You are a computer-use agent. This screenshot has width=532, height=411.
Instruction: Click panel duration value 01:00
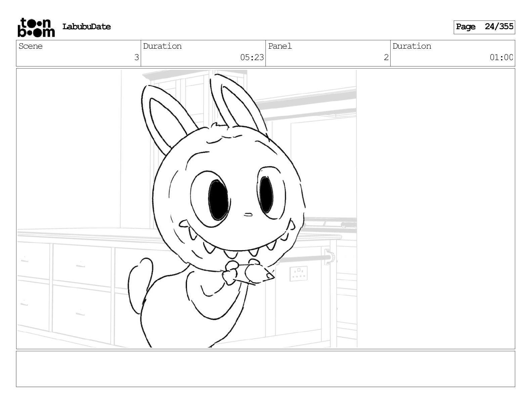[501, 57]
